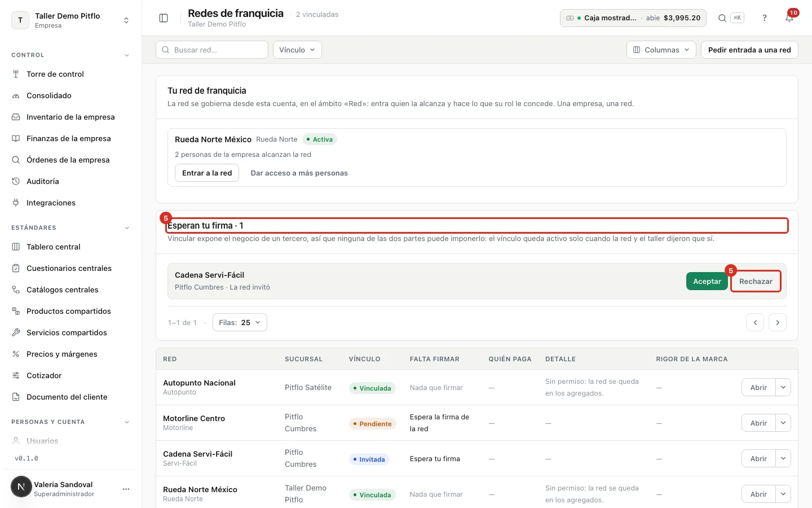Collapse the PERSONAS Y CUENTA section

click(127, 422)
